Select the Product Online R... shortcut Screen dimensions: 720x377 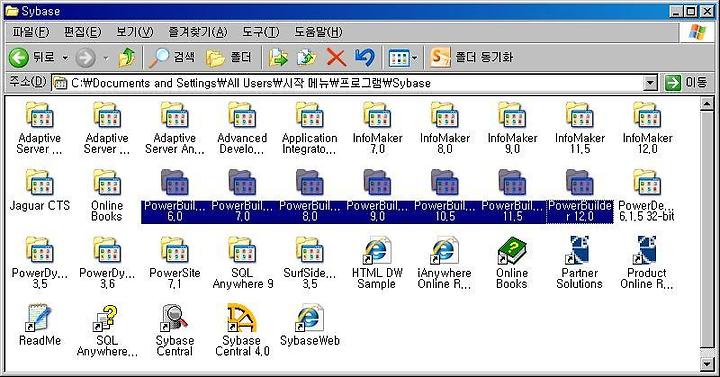(647, 263)
